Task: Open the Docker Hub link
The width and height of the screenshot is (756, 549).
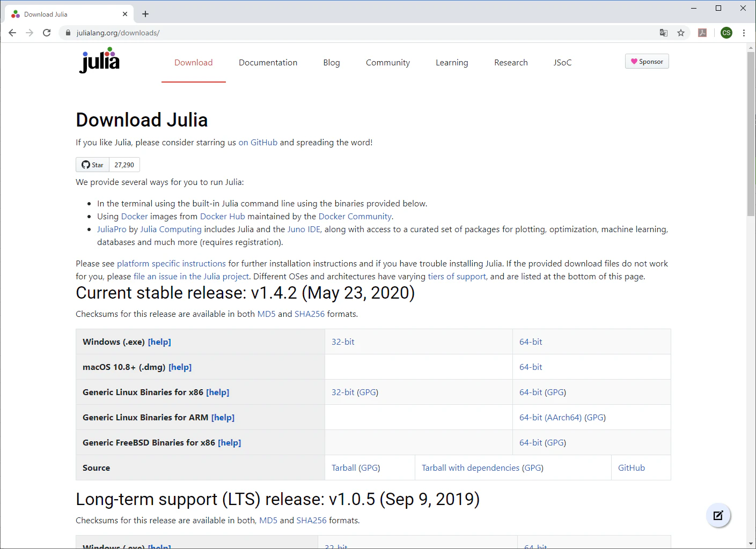Action: 223,217
